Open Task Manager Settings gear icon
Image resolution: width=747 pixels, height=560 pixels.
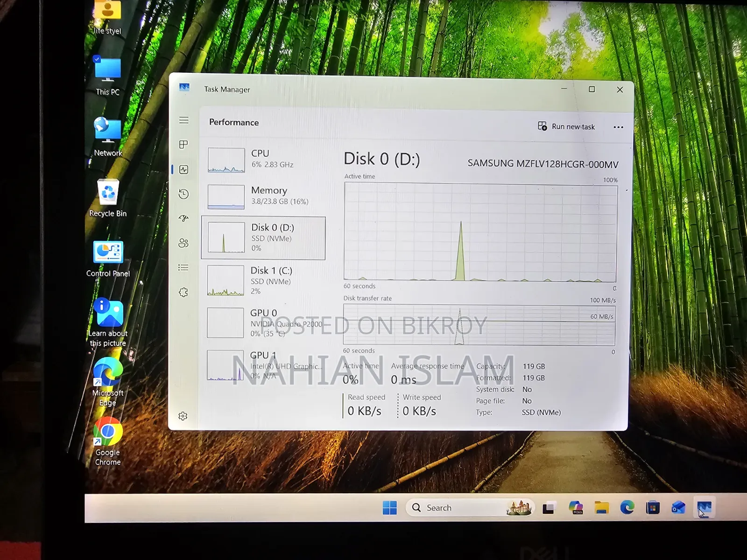click(183, 416)
